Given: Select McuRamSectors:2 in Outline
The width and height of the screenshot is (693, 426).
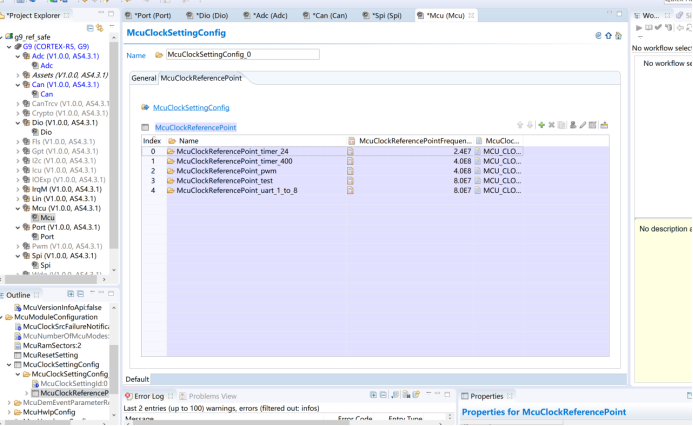Looking at the screenshot, I should (48, 346).
